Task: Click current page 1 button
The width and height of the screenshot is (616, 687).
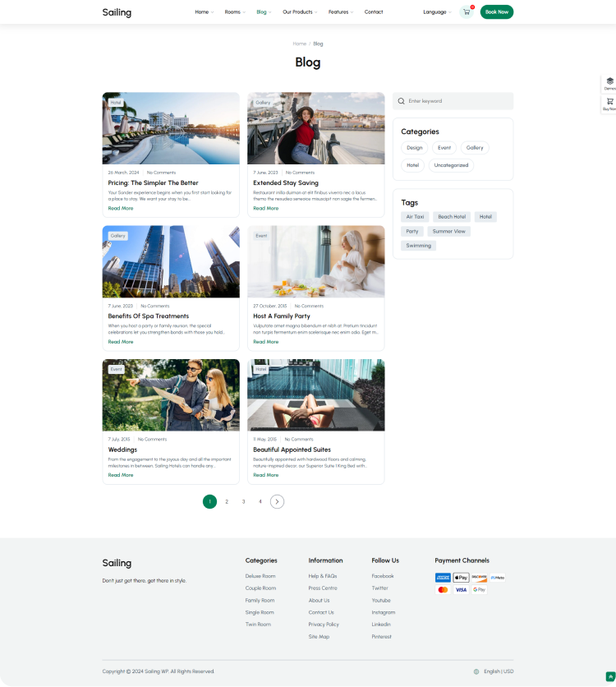Action: 209,501
